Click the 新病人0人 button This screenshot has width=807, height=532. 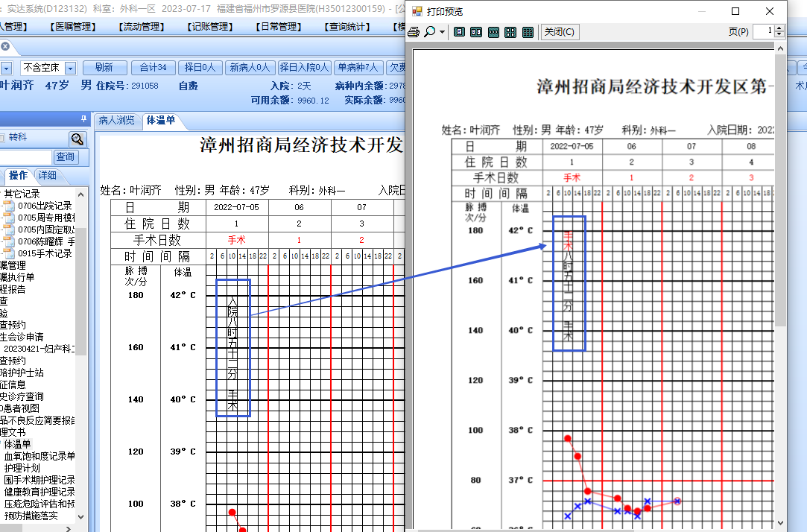[x=250, y=67]
